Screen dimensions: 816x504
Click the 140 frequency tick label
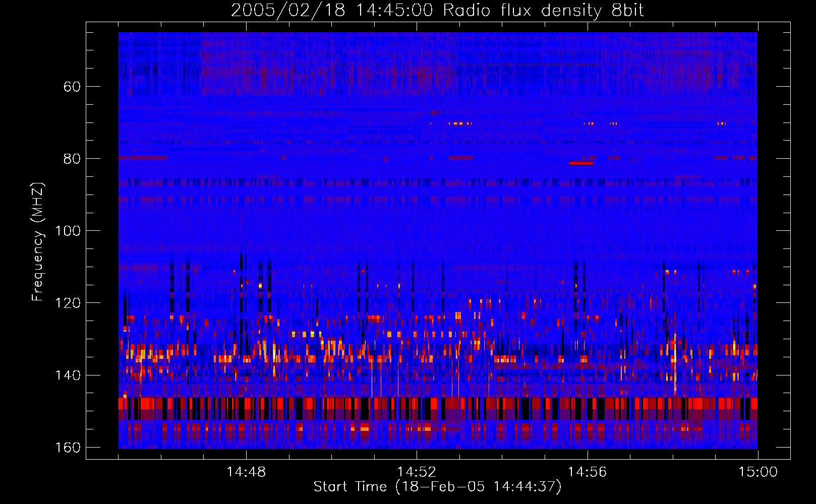click(x=68, y=375)
